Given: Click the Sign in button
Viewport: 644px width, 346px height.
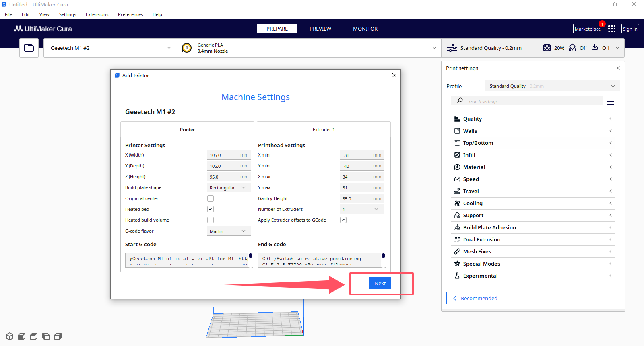Looking at the screenshot, I should tap(630, 29).
